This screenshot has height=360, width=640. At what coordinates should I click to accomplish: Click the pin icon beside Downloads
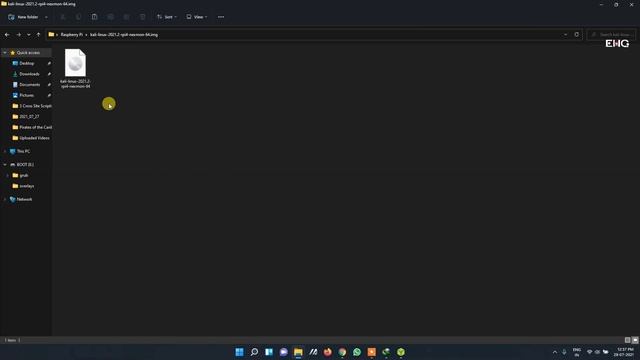click(x=49, y=74)
